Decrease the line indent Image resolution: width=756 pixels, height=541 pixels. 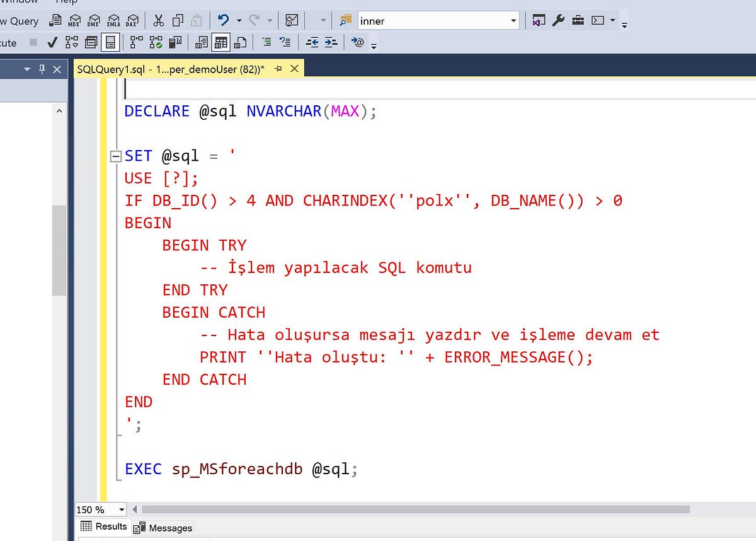pyautogui.click(x=312, y=43)
